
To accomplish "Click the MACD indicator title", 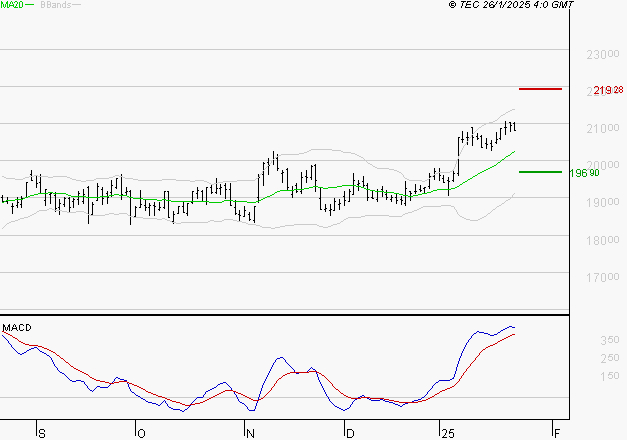I will 17,328.
